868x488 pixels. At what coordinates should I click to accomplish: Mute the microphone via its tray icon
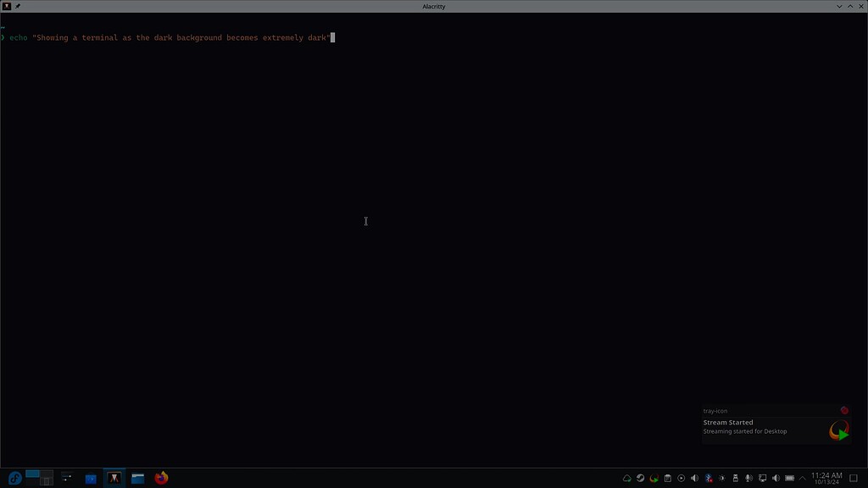[748, 477]
